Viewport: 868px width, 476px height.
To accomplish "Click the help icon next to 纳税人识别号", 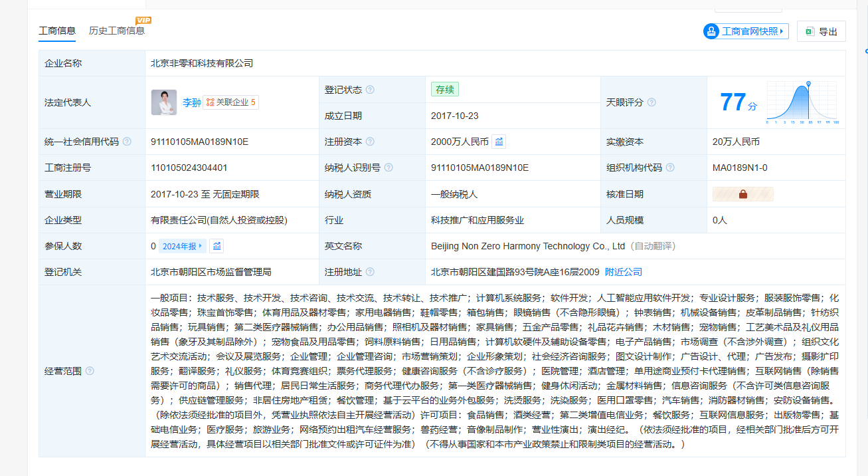I will click(389, 168).
